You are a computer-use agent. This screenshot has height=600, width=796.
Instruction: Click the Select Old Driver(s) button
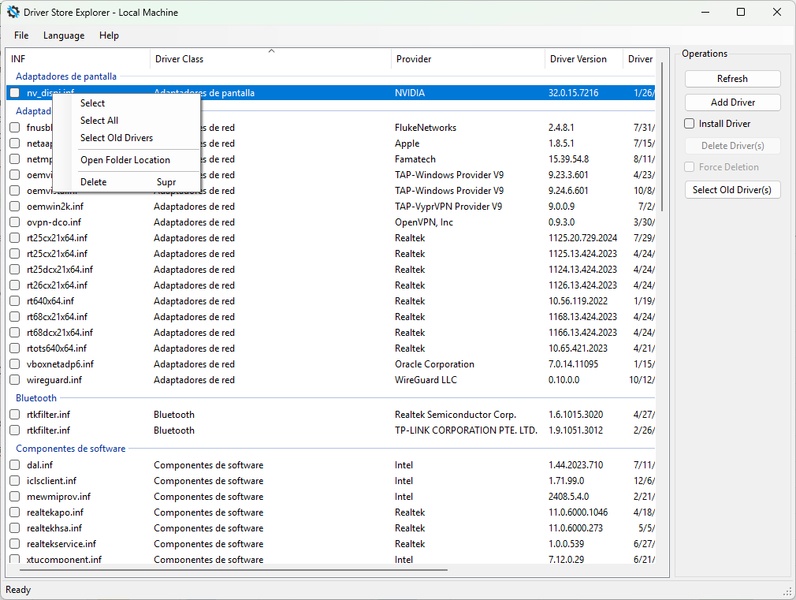click(732, 190)
